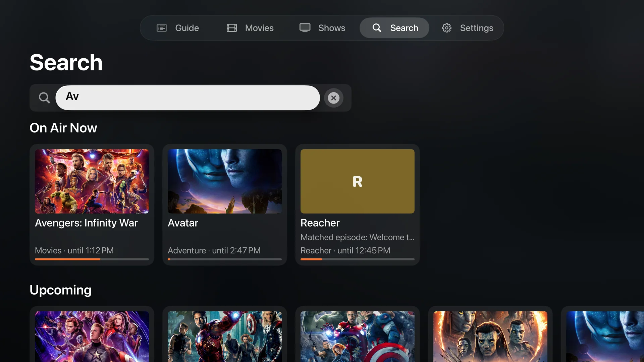This screenshot has width=644, height=362.
Task: Select the 'Reacher' title text
Action: tap(320, 223)
